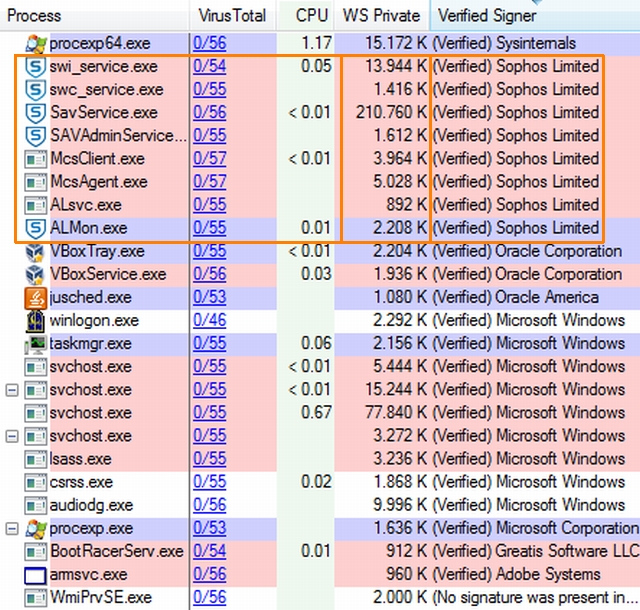This screenshot has width=640, height=610.
Task: Click the 892 K value for ALsvc.exe
Action: click(407, 205)
